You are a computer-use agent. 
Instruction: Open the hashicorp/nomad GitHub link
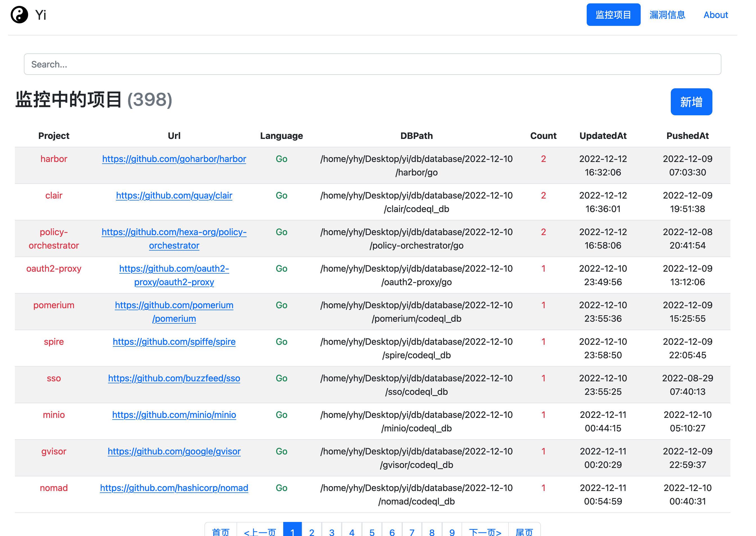pyautogui.click(x=174, y=488)
